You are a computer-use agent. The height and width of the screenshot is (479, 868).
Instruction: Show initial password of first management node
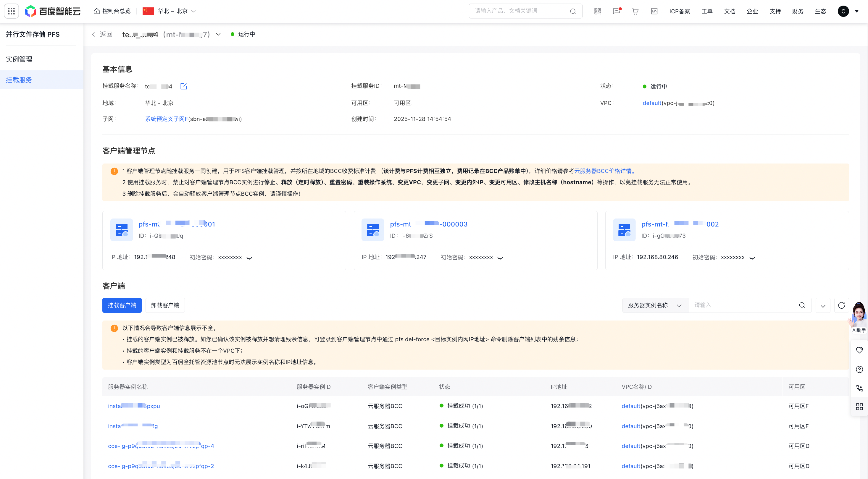click(249, 258)
